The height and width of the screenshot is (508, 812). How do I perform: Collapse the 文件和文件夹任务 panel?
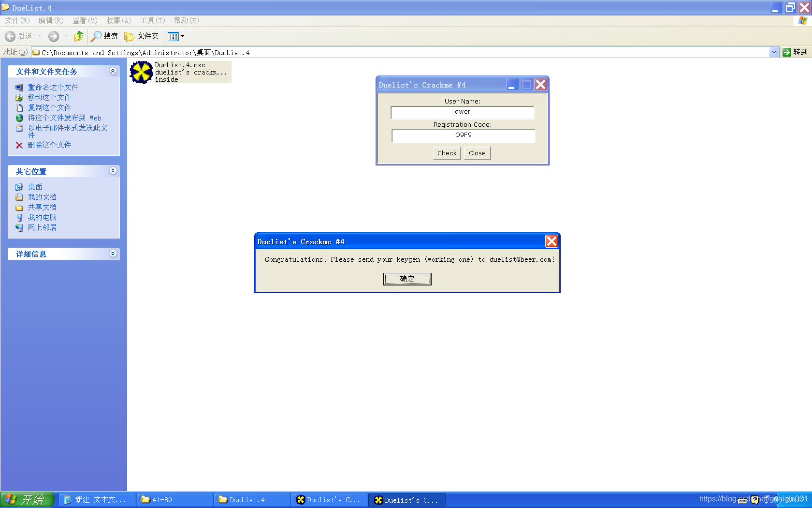[x=113, y=71]
